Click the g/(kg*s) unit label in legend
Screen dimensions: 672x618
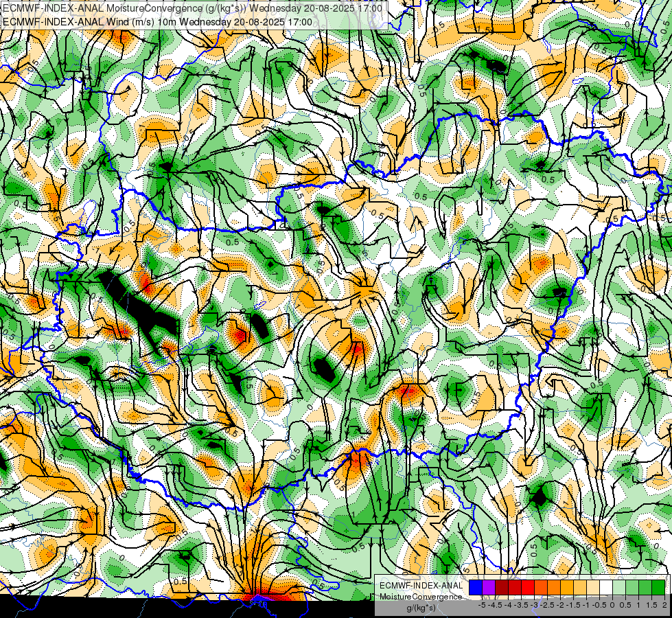click(x=421, y=608)
